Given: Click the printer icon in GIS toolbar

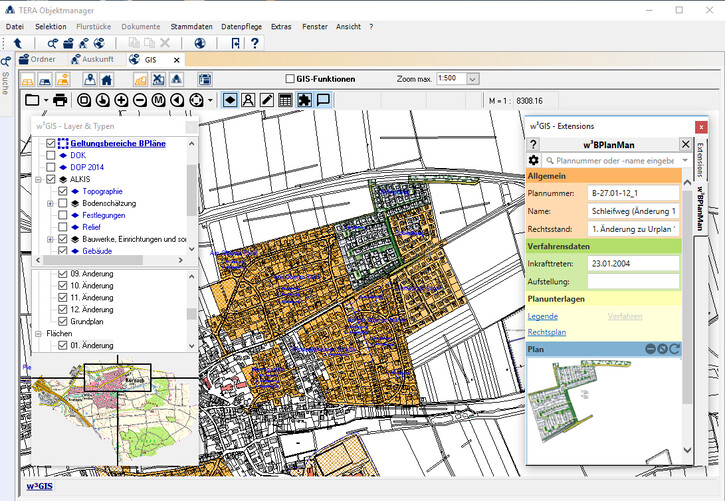Looking at the screenshot, I should pyautogui.click(x=60, y=100).
